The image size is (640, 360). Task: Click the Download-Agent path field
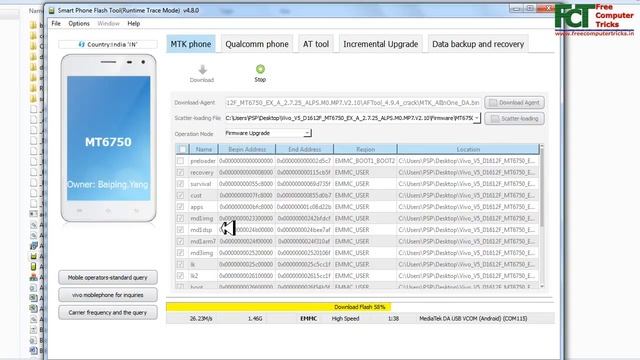pyautogui.click(x=353, y=102)
